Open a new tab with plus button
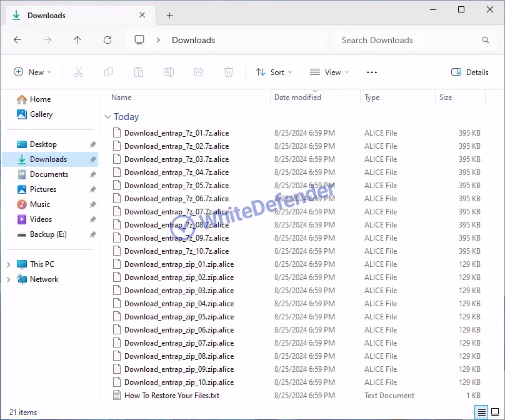Viewport: 505px width, 420px height. (169, 16)
